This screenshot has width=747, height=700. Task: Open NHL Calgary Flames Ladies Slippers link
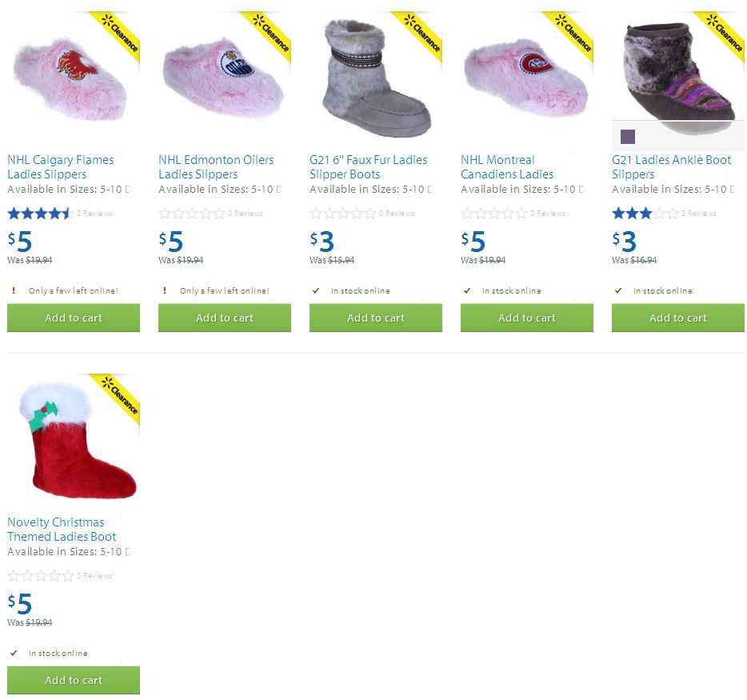pos(61,166)
